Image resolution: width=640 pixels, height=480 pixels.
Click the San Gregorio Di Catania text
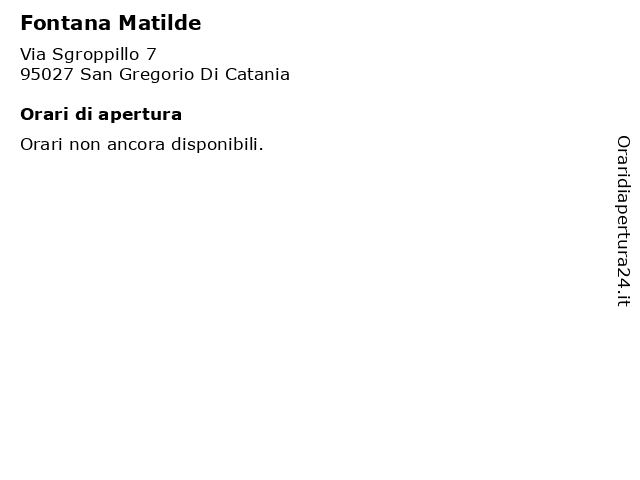coord(184,74)
